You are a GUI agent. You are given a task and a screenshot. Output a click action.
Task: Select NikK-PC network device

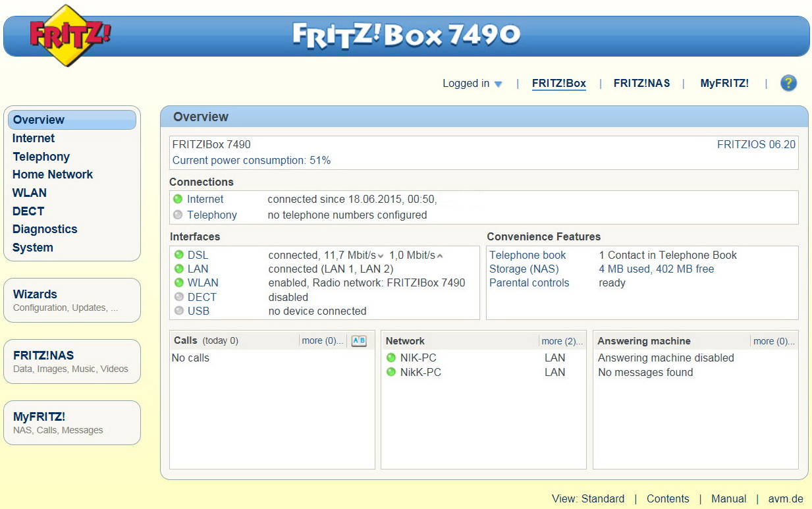pyautogui.click(x=421, y=372)
